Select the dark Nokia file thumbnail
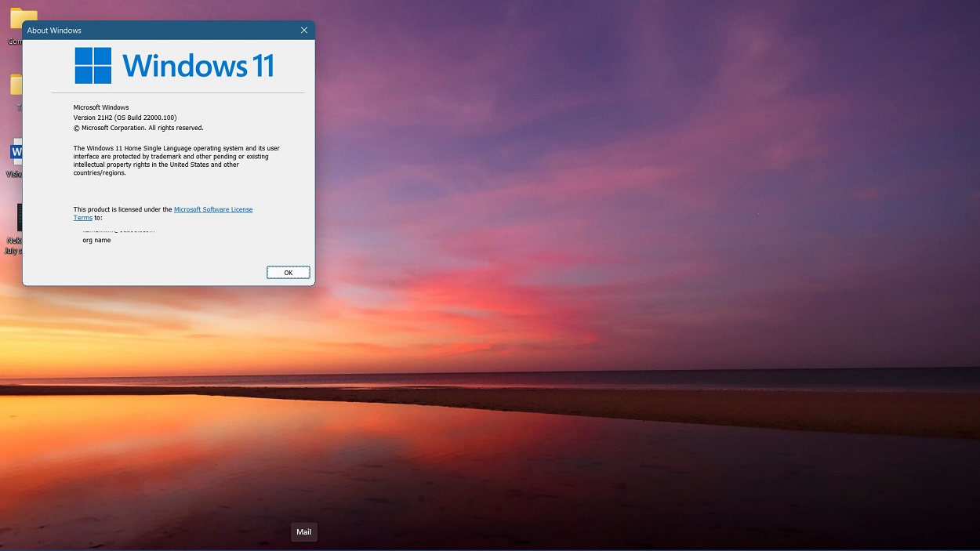This screenshot has height=551, width=980. 20,217
